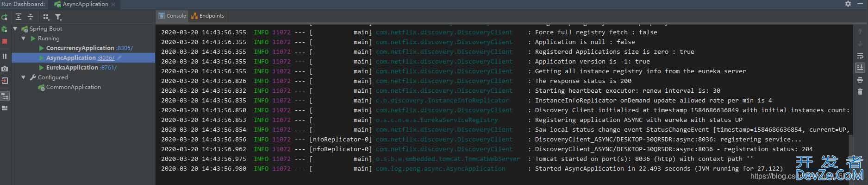
Task: Expand all nodes in dashboard tree
Action: click(19, 17)
